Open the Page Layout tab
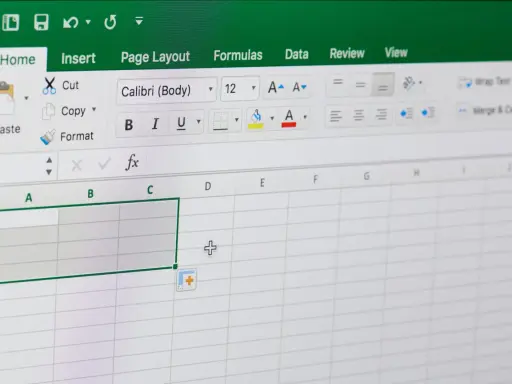This screenshot has width=512, height=384. 155,57
